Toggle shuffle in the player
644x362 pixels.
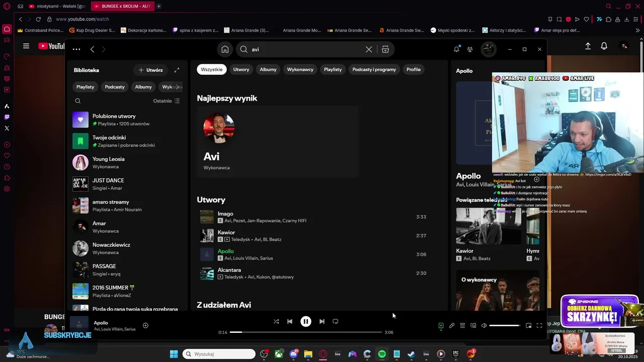[276, 321]
